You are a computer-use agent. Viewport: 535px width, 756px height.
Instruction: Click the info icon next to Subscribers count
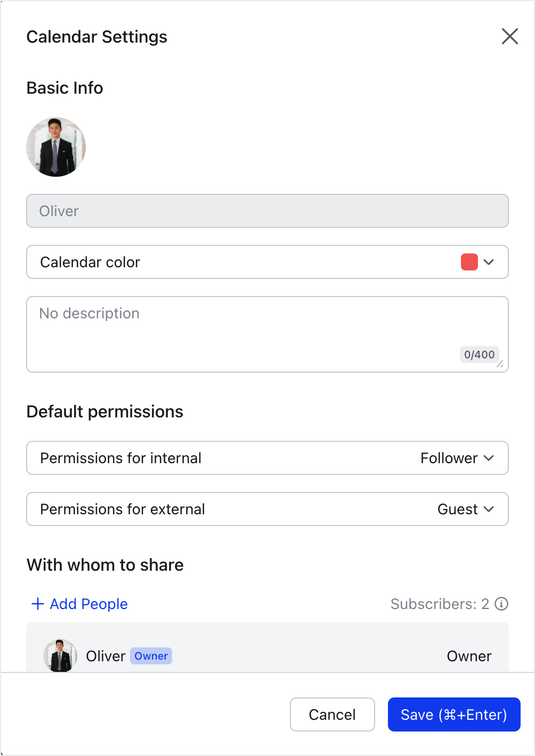pyautogui.click(x=501, y=604)
